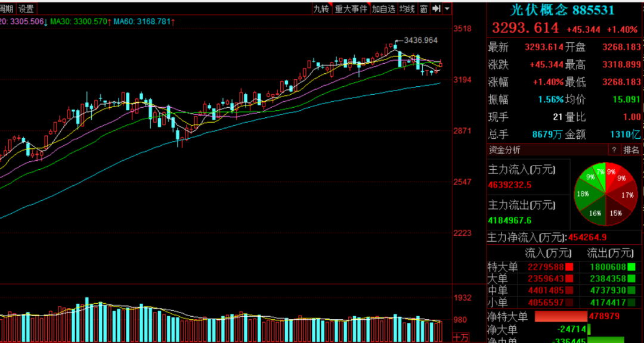Viewport: 644px width, 343px height.
Task: Select the 资金分析 panel header
Action: point(504,149)
